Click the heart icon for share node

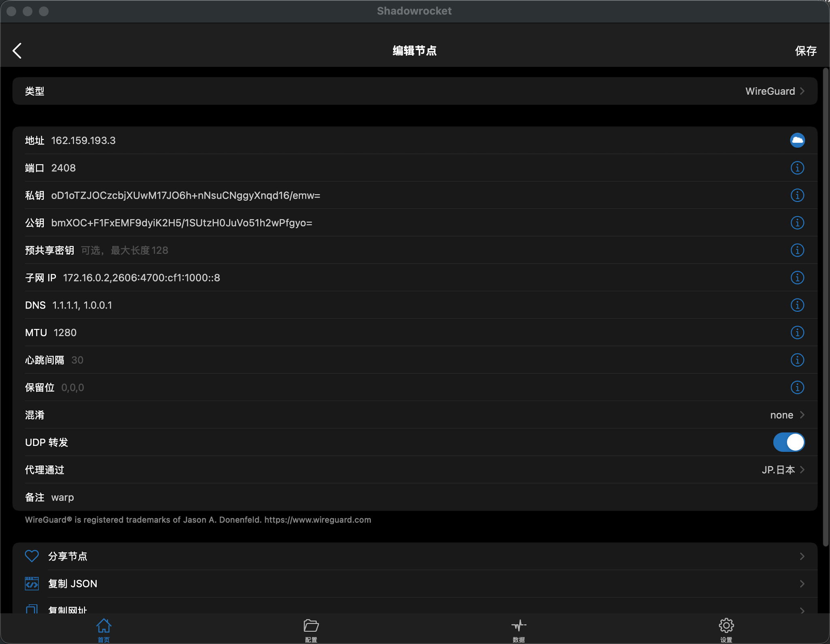[32, 556]
